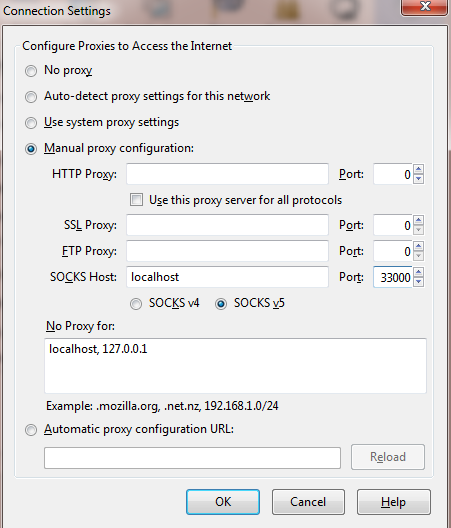Decrease the HTTP Proxy port with down arrow
The height and width of the screenshot is (528, 451).
point(418,179)
